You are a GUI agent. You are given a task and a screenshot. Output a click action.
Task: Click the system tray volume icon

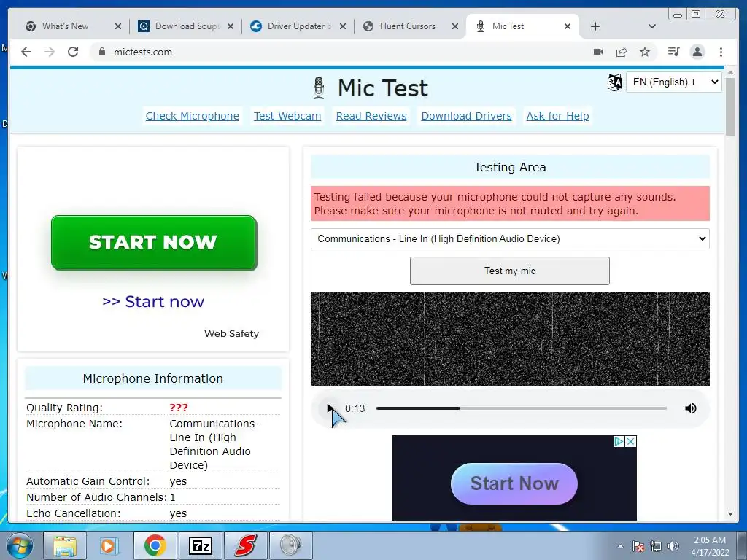click(673, 546)
